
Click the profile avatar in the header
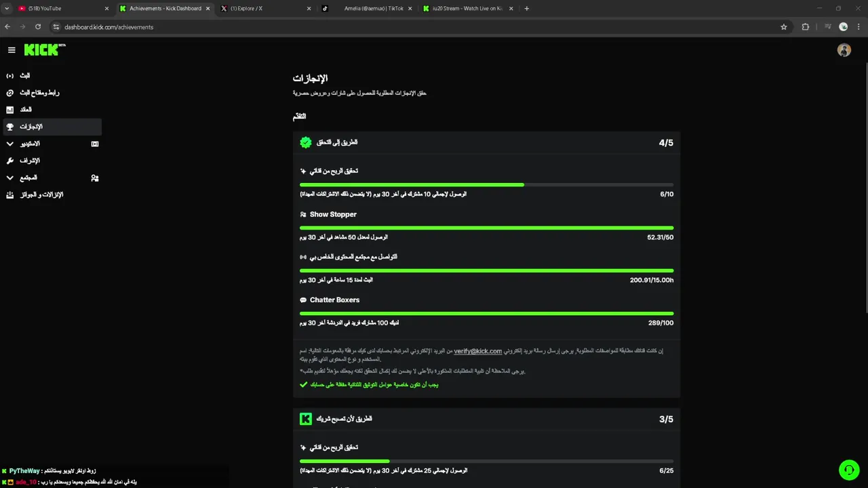(x=844, y=50)
